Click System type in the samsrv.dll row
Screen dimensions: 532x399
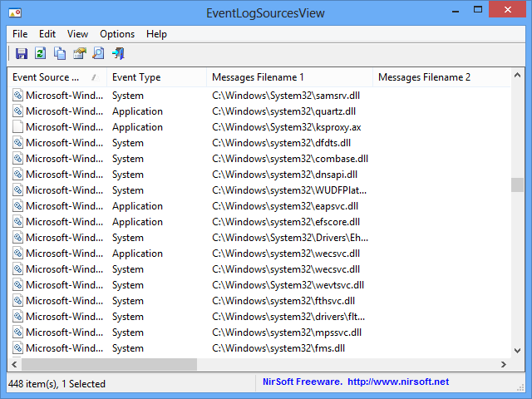tap(128, 96)
